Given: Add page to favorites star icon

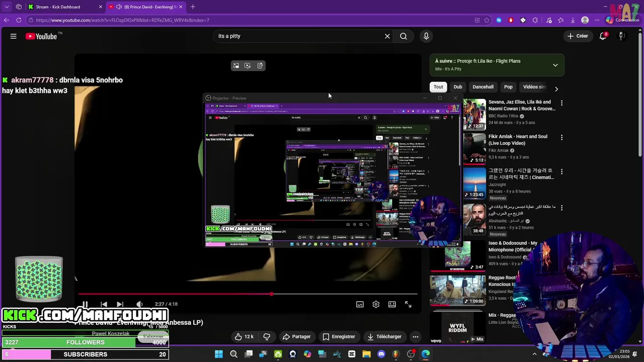Looking at the screenshot, I should (x=487, y=20).
